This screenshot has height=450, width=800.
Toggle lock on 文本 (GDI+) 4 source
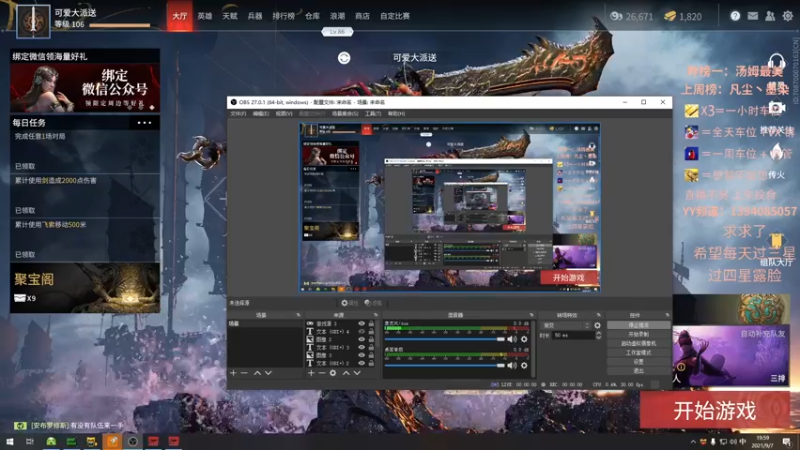(371, 332)
